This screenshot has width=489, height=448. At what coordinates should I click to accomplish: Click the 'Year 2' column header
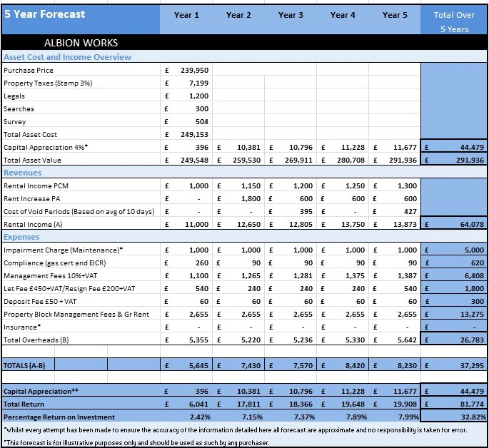pos(238,15)
